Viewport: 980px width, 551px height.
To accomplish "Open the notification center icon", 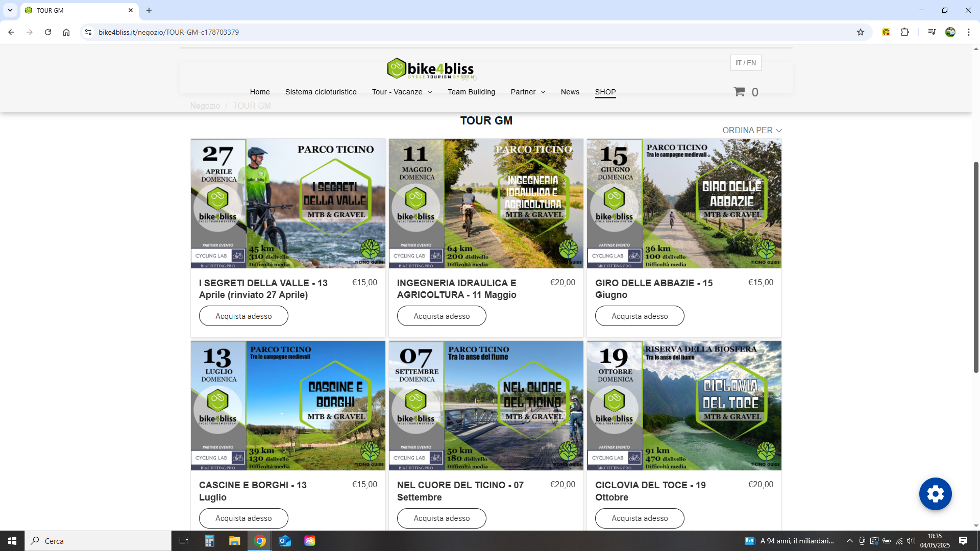I will 963,541.
